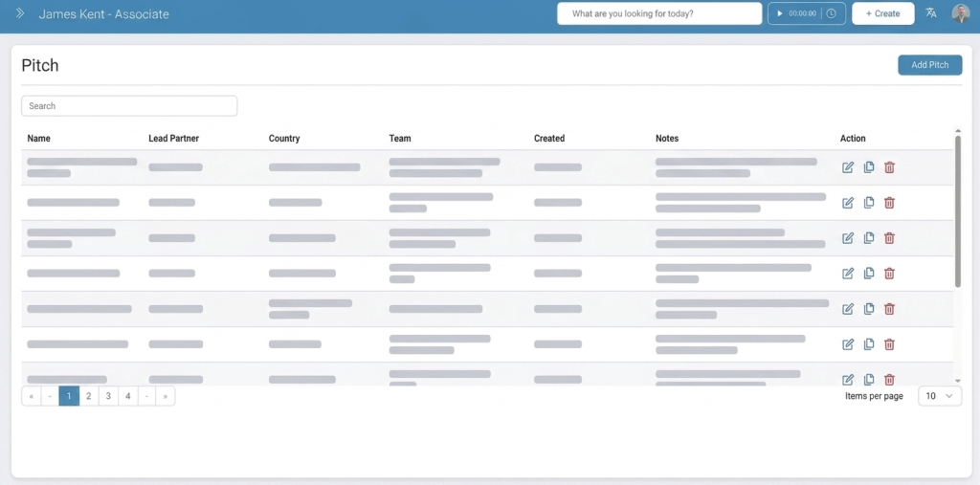
Task: Click the Add Pitch button
Action: pos(929,65)
